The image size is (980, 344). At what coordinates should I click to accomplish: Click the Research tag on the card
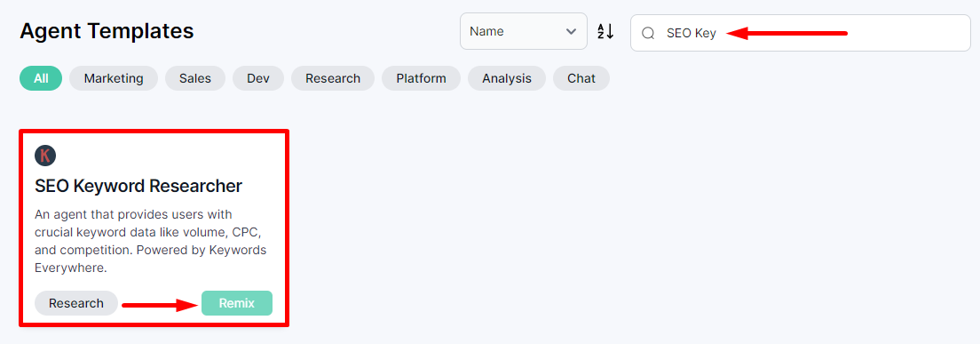(x=76, y=303)
